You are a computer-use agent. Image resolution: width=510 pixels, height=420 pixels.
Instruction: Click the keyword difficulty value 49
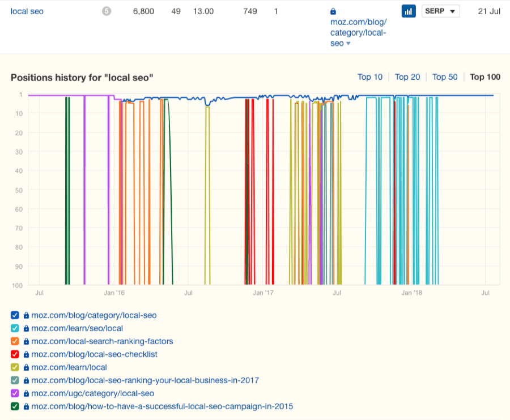[176, 11]
